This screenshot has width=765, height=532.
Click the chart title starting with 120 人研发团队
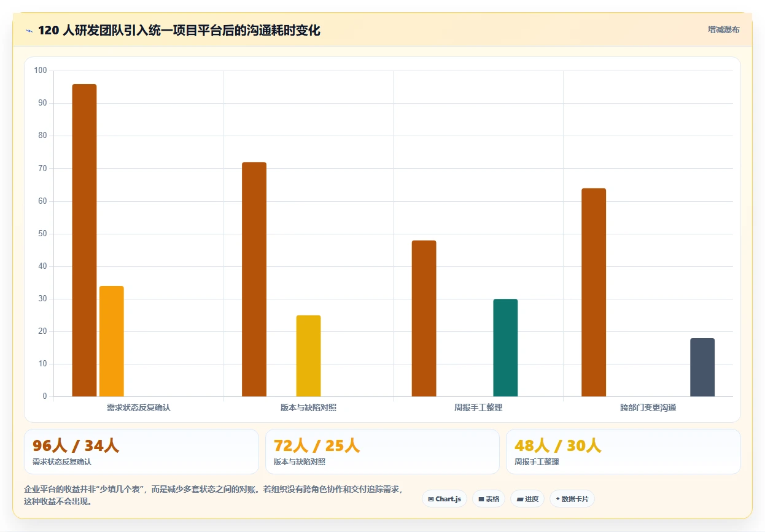(179, 30)
